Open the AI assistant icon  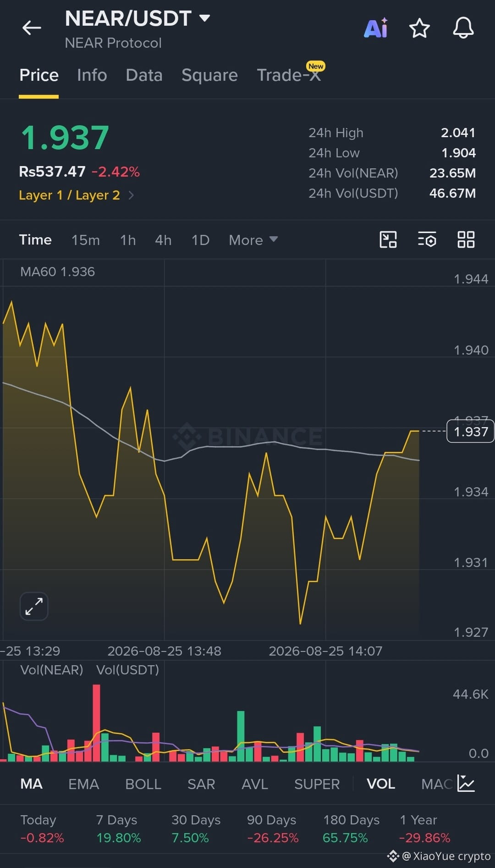click(x=376, y=28)
